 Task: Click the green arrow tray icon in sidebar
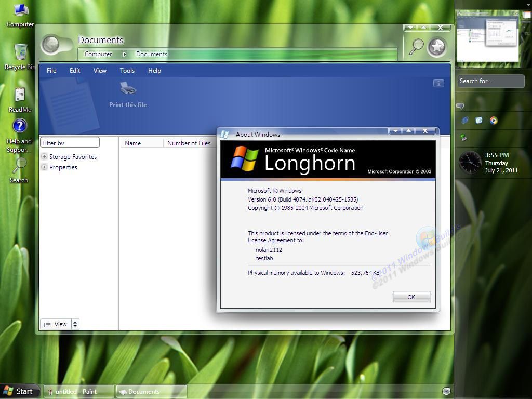[x=464, y=137]
